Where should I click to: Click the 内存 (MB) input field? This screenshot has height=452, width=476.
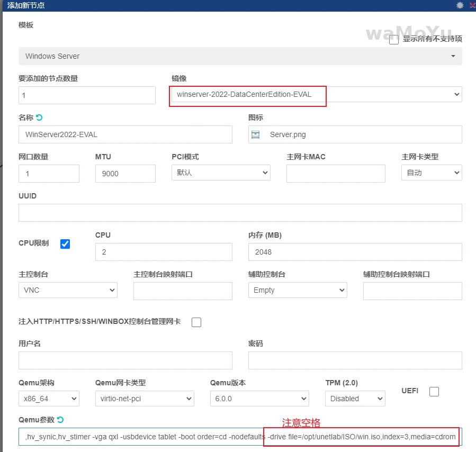pos(355,252)
